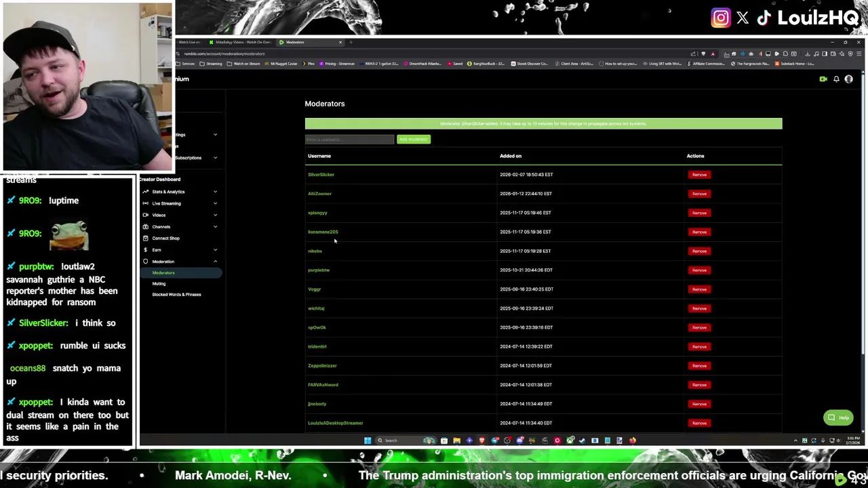Remove moderator SilverSlicker

(699, 175)
